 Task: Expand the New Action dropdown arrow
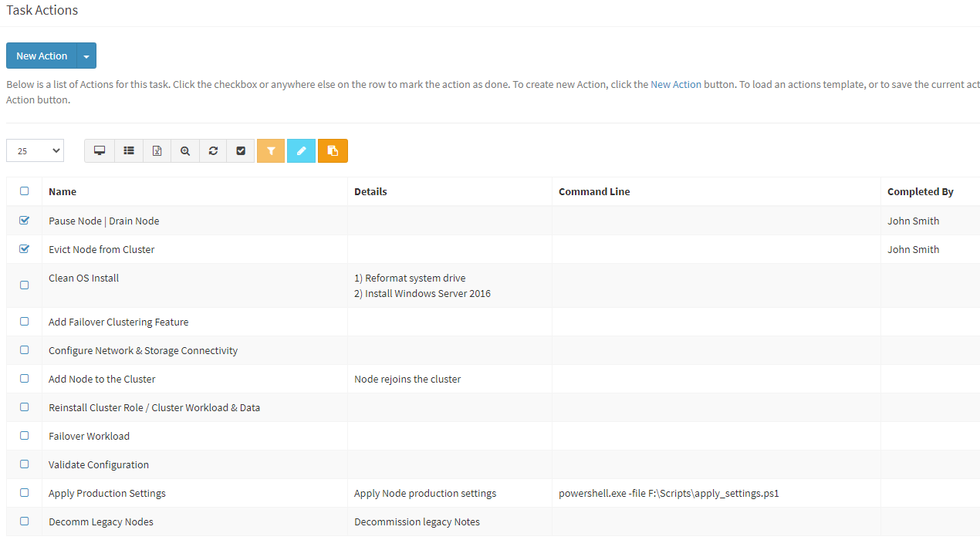[x=86, y=56]
